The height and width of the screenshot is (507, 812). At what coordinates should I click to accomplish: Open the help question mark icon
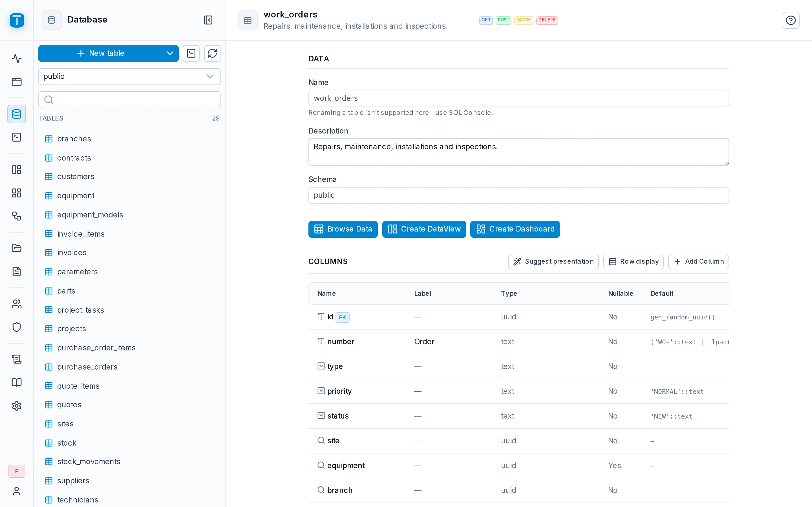click(791, 20)
